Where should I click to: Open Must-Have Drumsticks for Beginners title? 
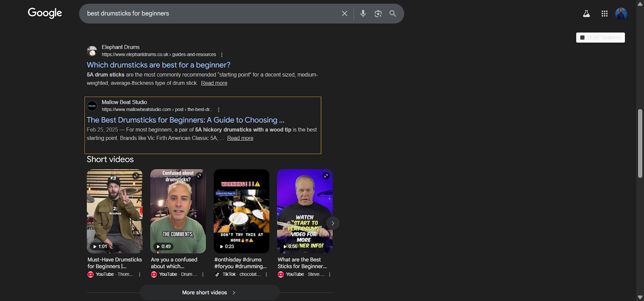tap(115, 263)
